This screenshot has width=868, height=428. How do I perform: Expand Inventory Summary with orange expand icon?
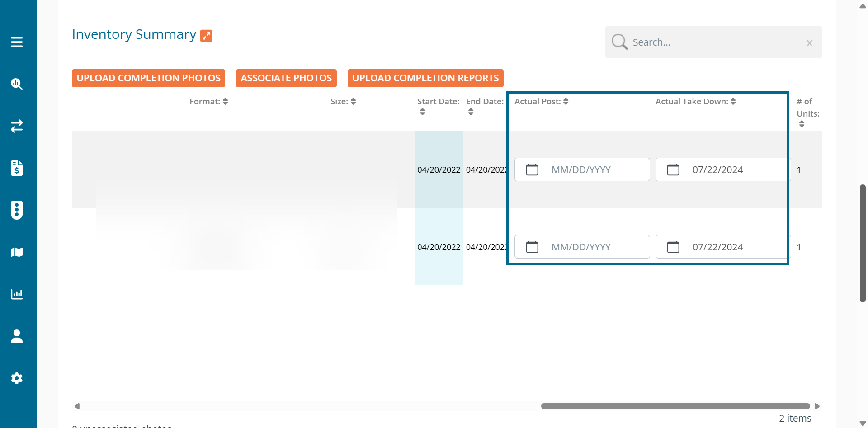(x=206, y=36)
